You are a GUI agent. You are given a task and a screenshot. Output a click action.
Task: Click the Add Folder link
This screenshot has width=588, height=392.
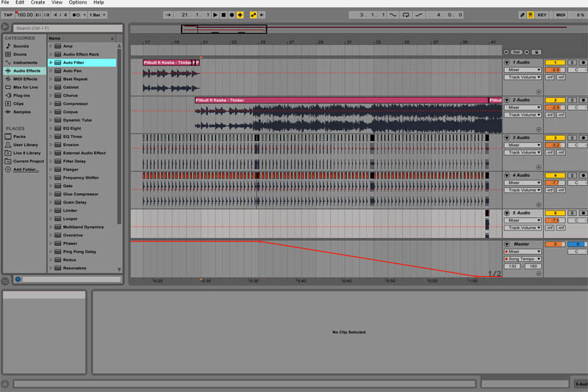pos(26,170)
